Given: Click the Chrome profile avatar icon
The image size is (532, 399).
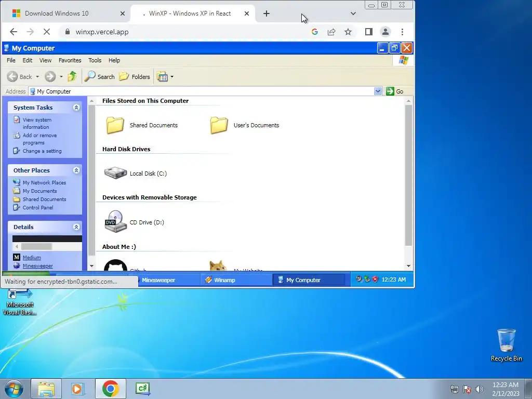Looking at the screenshot, I should (x=385, y=32).
